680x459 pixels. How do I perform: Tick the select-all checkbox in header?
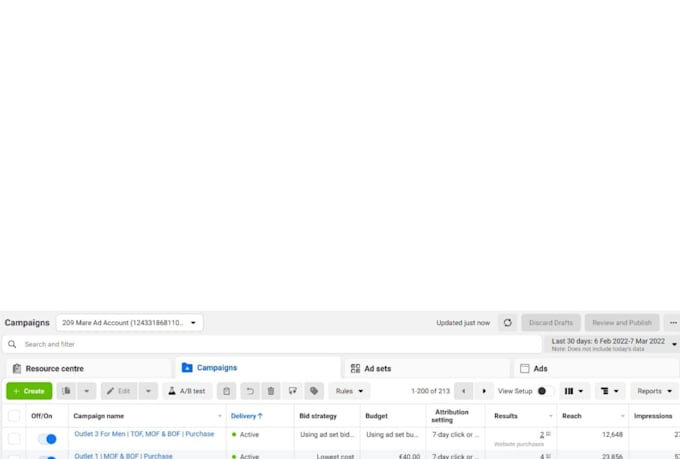[14, 416]
